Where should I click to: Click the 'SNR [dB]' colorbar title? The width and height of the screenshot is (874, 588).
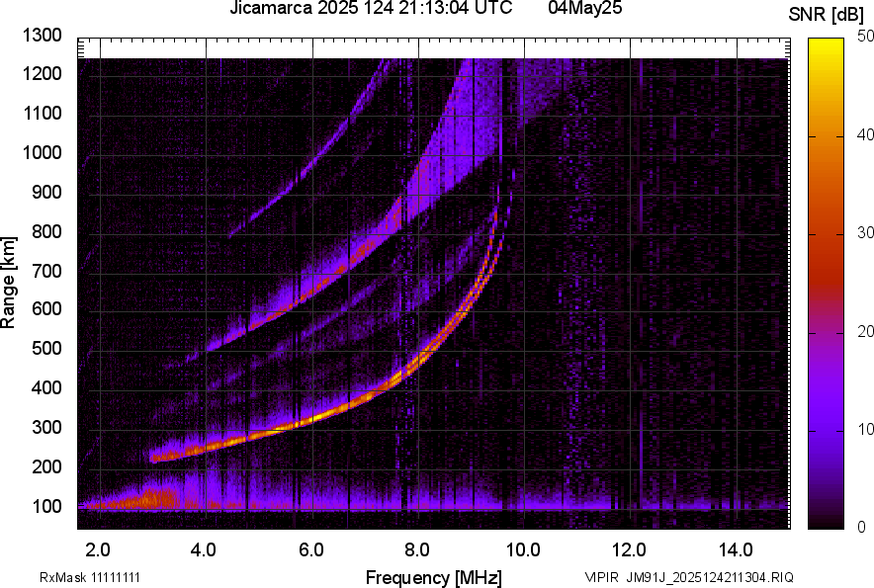(x=827, y=15)
